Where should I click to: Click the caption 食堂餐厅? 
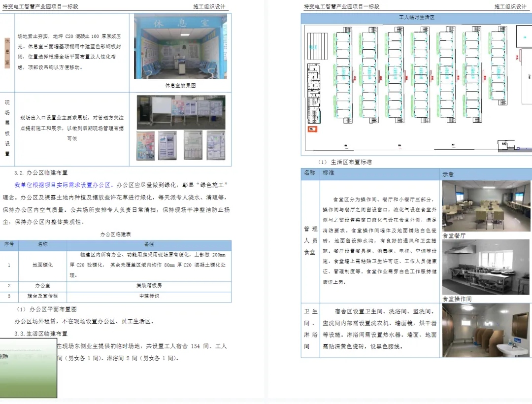[x=454, y=236]
